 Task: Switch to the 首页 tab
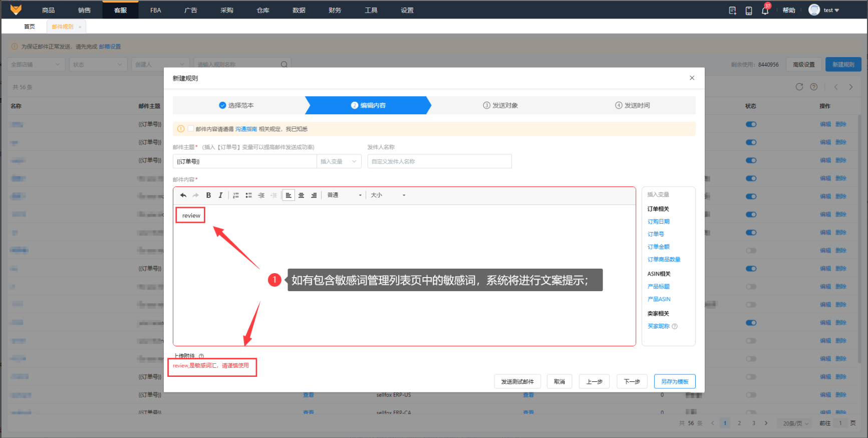coord(30,27)
